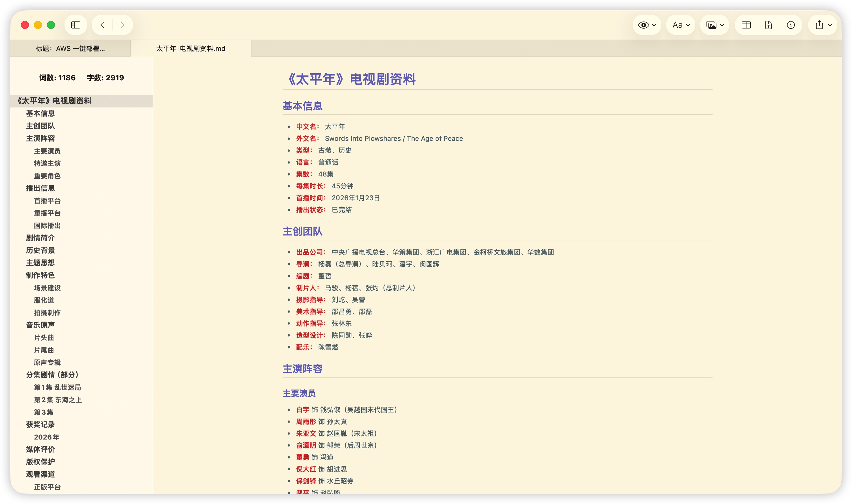The height and width of the screenshot is (504, 852).
Task: Open the info inspector icon
Action: tap(791, 25)
